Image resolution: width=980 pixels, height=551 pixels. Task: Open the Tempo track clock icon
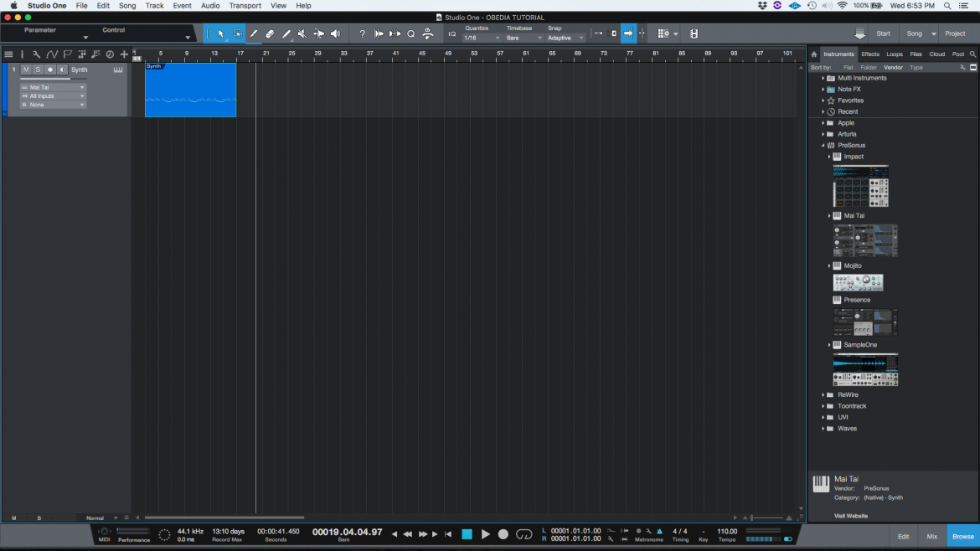110,54
